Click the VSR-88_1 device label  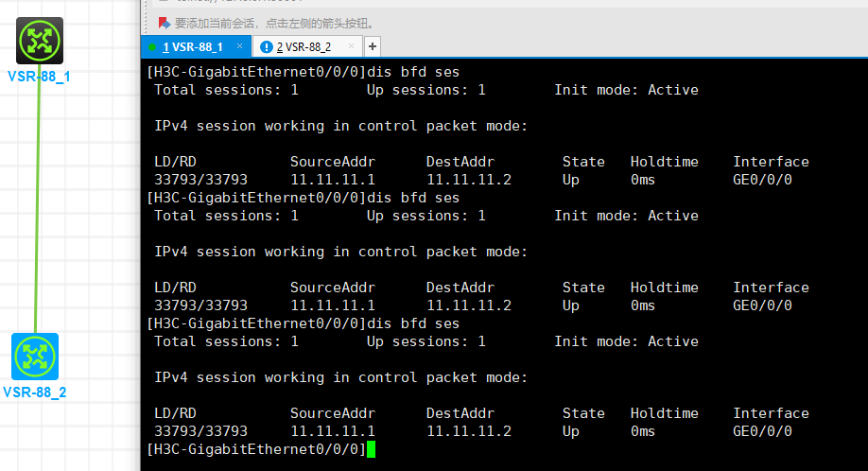click(x=39, y=77)
